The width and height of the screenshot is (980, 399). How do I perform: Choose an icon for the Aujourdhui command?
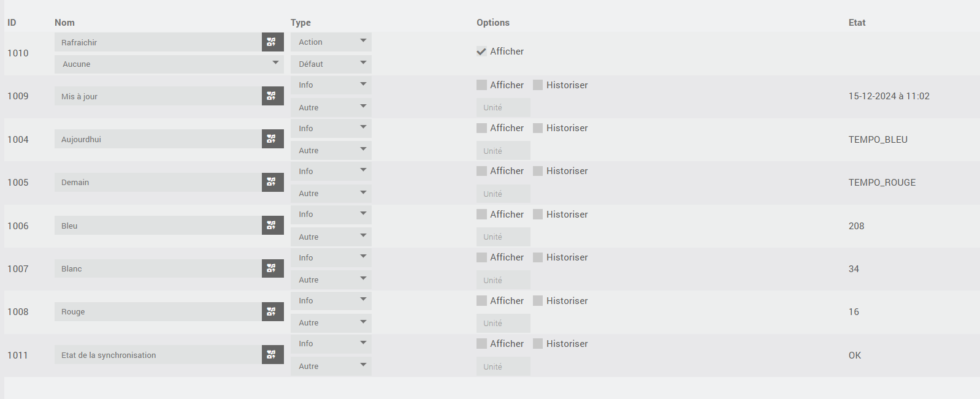[272, 139]
